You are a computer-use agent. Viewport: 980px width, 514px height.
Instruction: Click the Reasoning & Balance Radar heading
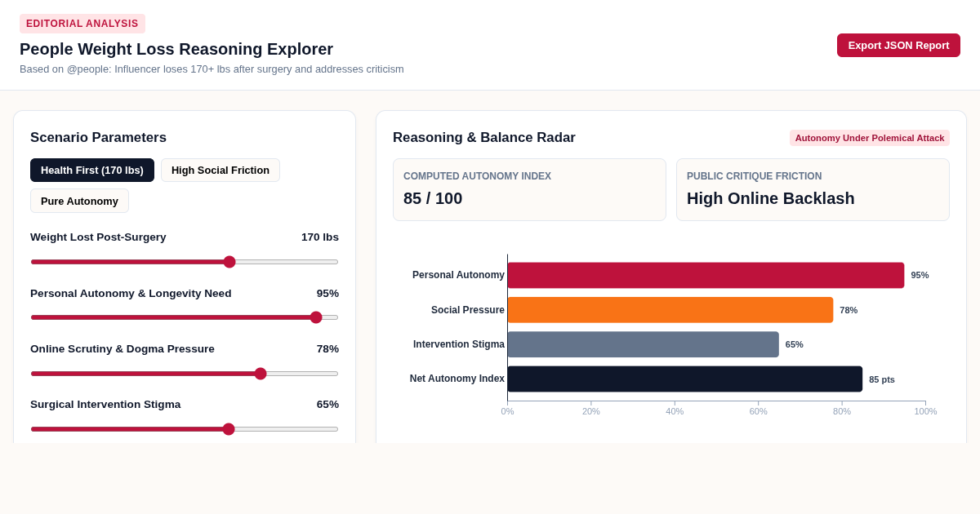pos(484,138)
